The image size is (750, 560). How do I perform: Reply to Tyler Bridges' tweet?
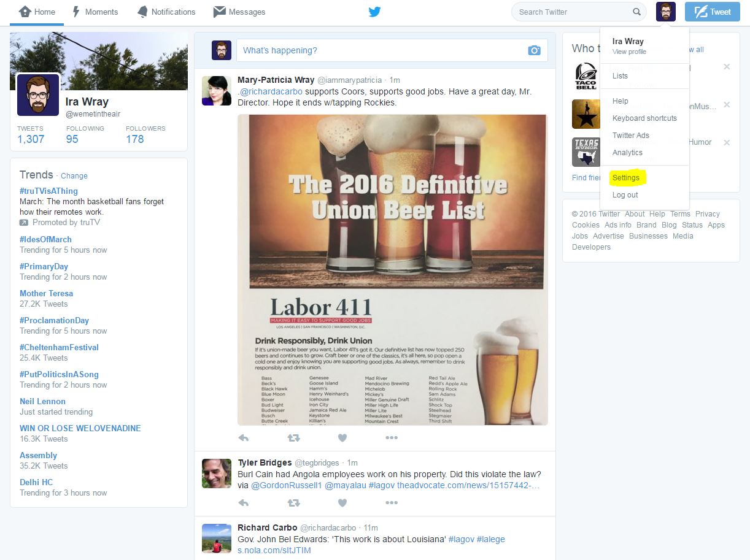pyautogui.click(x=244, y=503)
